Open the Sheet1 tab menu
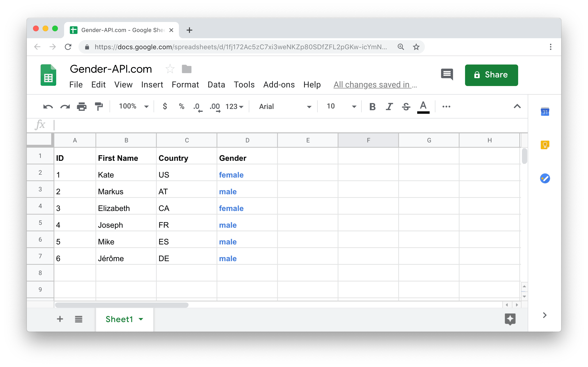Viewport: 588px width, 367px height. 141,319
